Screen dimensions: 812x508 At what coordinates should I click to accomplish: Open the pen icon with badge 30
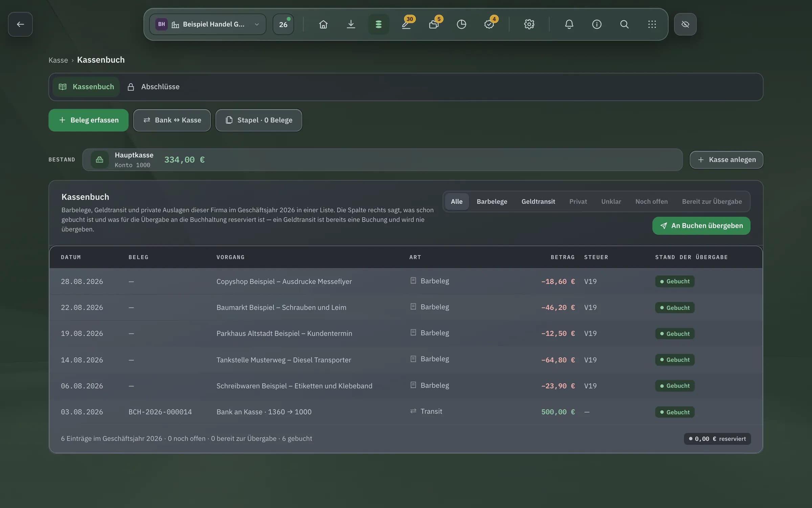(406, 24)
